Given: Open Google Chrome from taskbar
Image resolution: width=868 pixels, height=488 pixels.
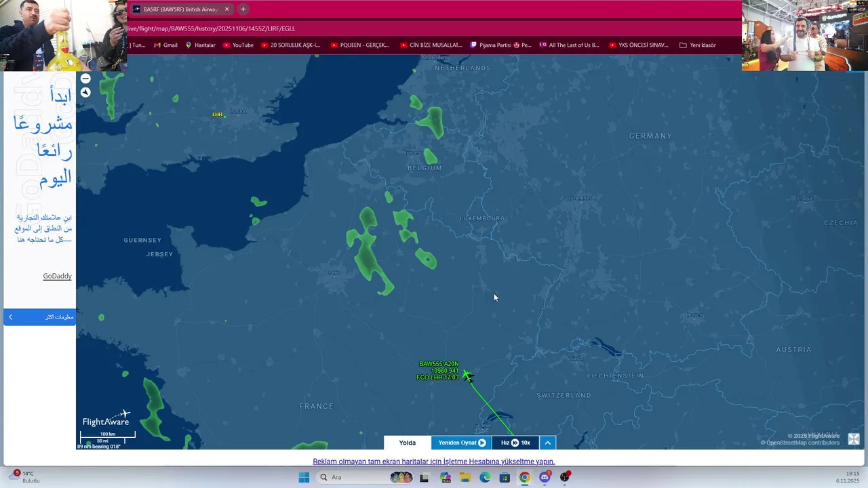Looking at the screenshot, I should tap(524, 477).
